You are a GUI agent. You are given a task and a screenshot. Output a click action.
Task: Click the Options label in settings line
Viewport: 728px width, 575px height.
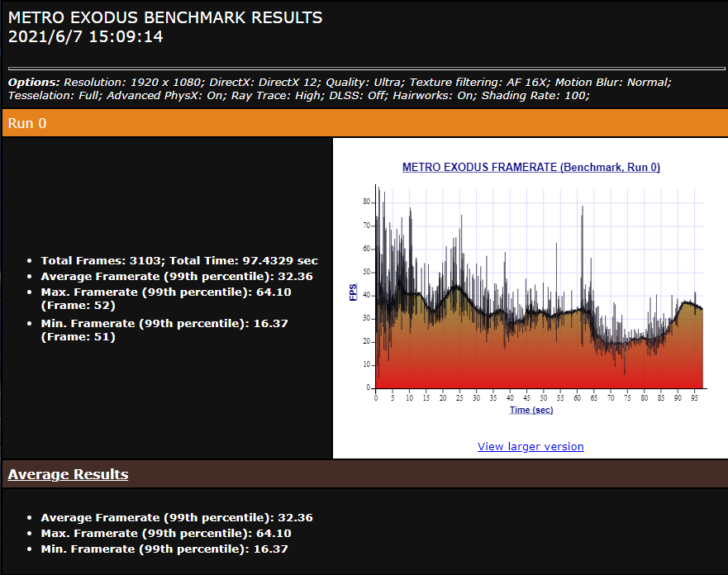tap(34, 83)
